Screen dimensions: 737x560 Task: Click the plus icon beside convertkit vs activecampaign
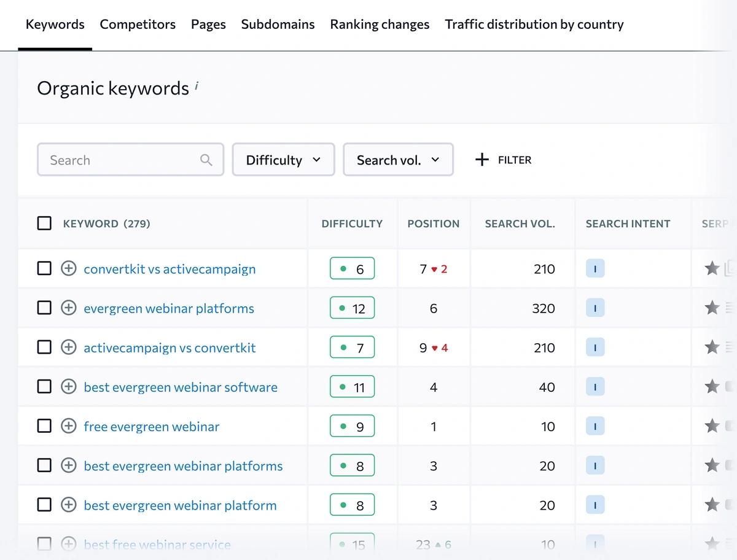click(x=69, y=268)
